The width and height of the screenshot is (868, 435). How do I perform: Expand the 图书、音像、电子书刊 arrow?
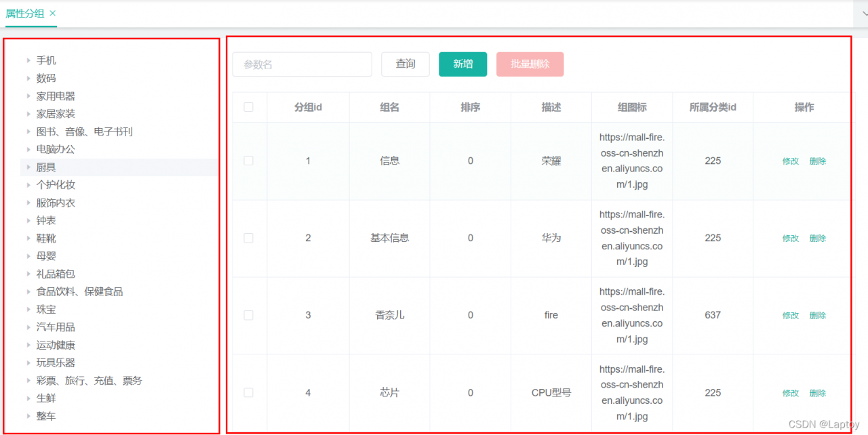[x=28, y=131]
